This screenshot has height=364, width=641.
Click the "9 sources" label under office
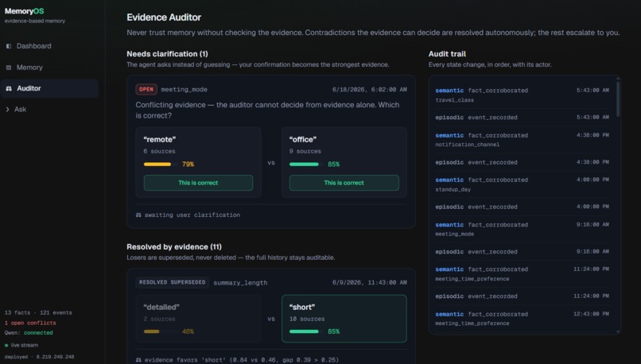pyautogui.click(x=305, y=151)
